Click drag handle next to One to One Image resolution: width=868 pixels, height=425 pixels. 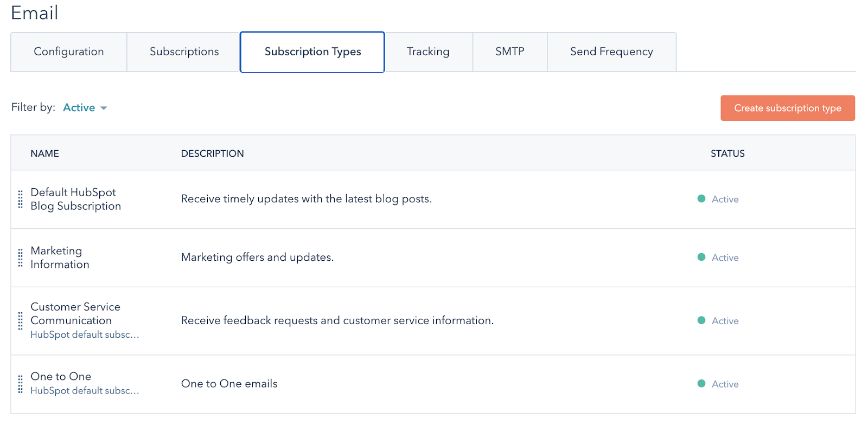(x=21, y=384)
